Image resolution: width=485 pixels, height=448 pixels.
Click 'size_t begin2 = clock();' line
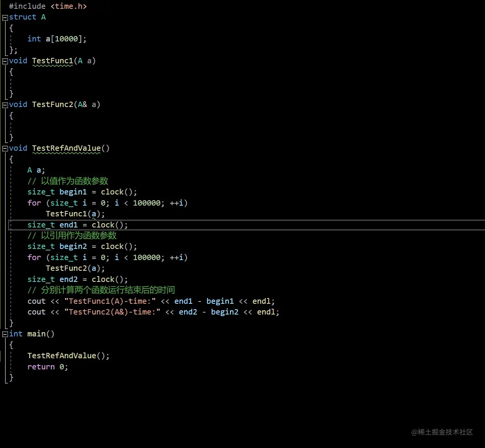[x=82, y=246]
